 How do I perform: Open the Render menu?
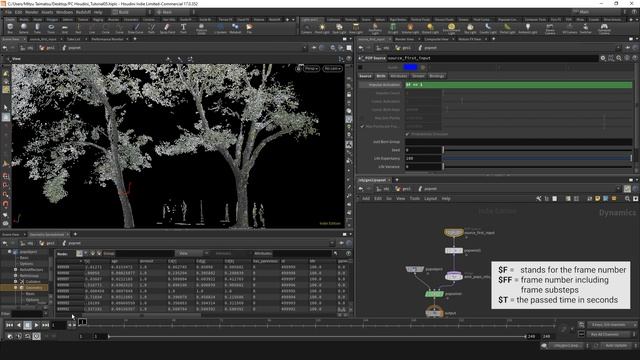[x=31, y=12]
